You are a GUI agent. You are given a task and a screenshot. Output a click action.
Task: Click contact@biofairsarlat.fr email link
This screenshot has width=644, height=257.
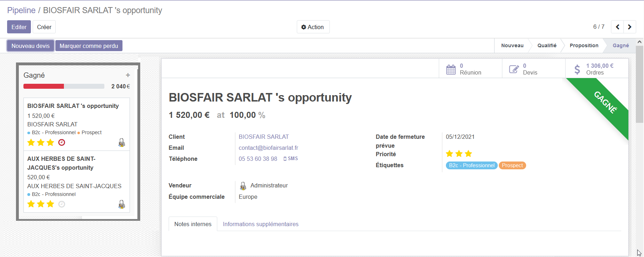pyautogui.click(x=268, y=148)
